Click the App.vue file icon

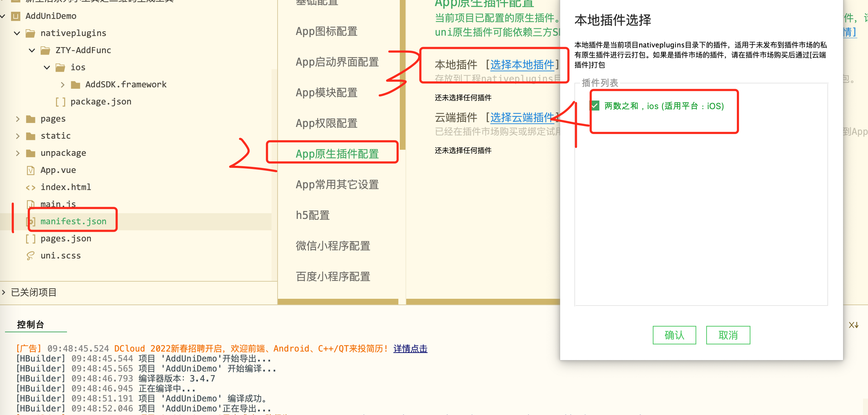click(x=31, y=170)
